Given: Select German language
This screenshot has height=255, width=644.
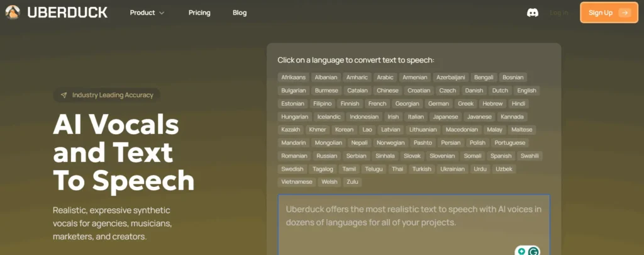Looking at the screenshot, I should coord(438,104).
